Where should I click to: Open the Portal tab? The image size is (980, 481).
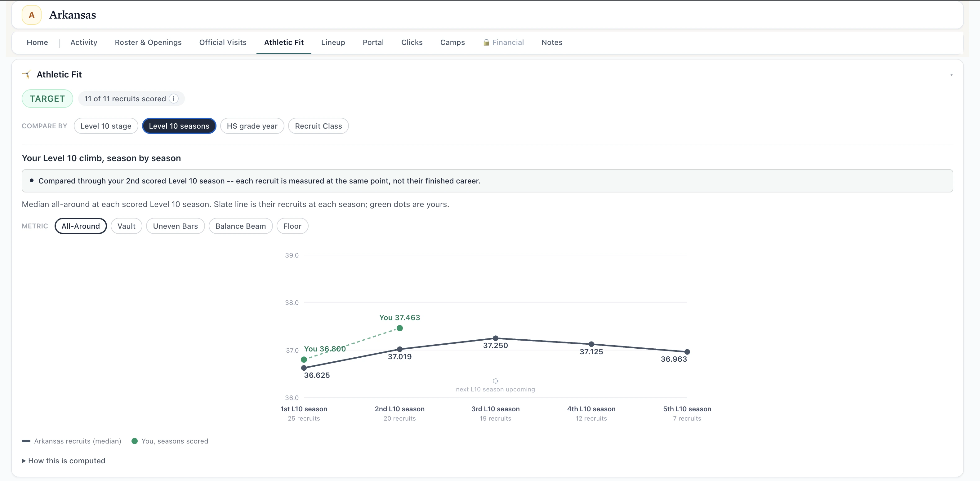point(373,42)
